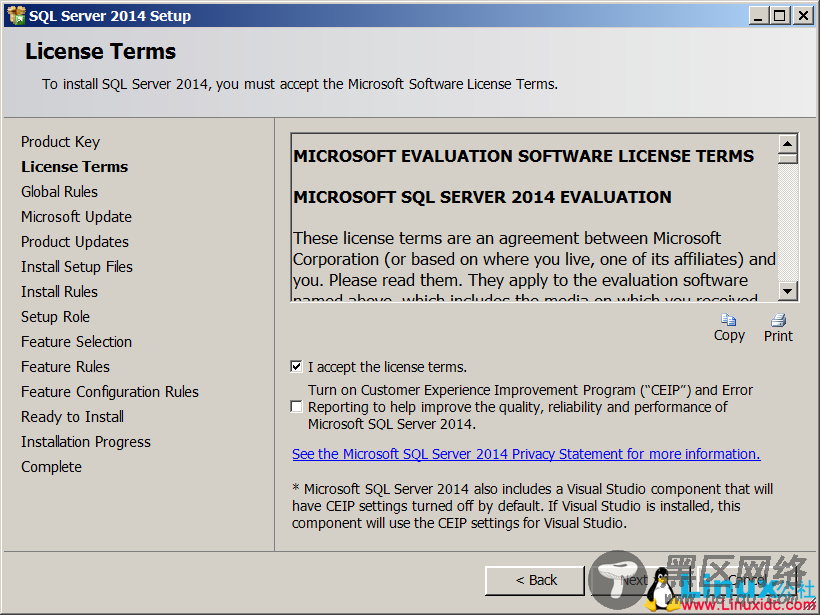The height and width of the screenshot is (615, 820).
Task: Go back with the < Back button
Action: pyautogui.click(x=535, y=580)
